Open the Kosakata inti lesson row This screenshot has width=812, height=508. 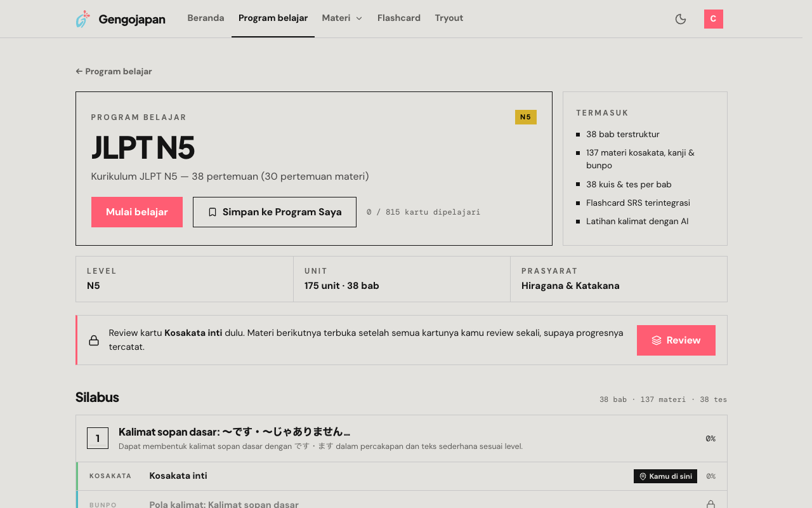402,476
